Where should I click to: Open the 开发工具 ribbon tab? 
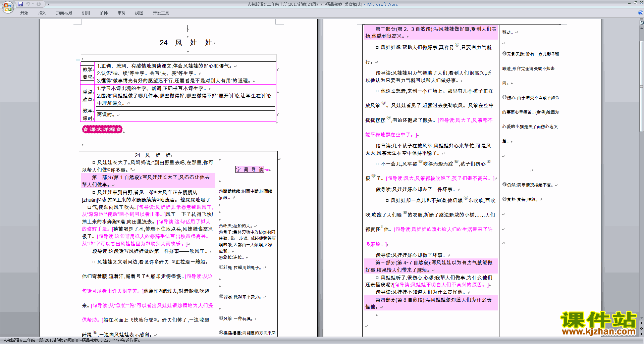tap(161, 13)
